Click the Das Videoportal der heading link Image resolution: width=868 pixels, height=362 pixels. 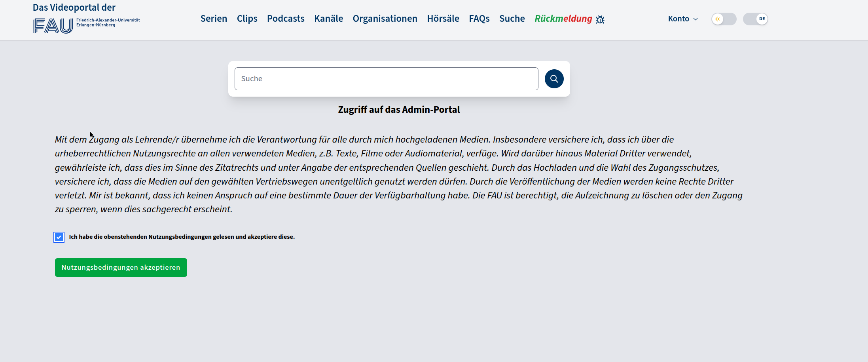pyautogui.click(x=74, y=8)
